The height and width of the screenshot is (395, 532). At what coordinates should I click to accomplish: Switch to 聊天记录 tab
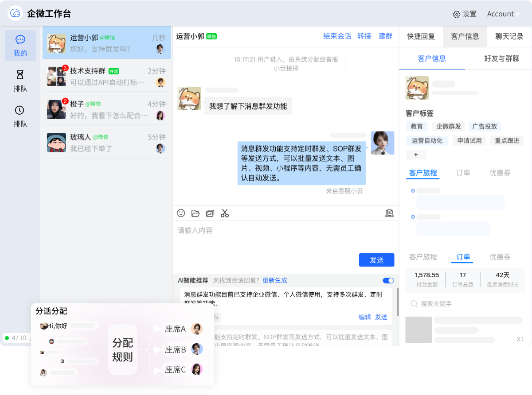coord(509,36)
